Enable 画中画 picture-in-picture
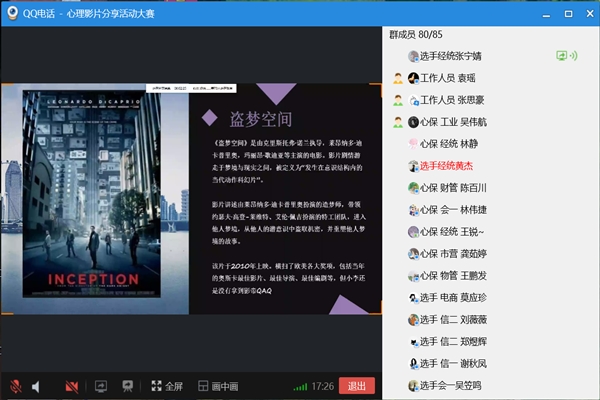 pyautogui.click(x=218, y=386)
